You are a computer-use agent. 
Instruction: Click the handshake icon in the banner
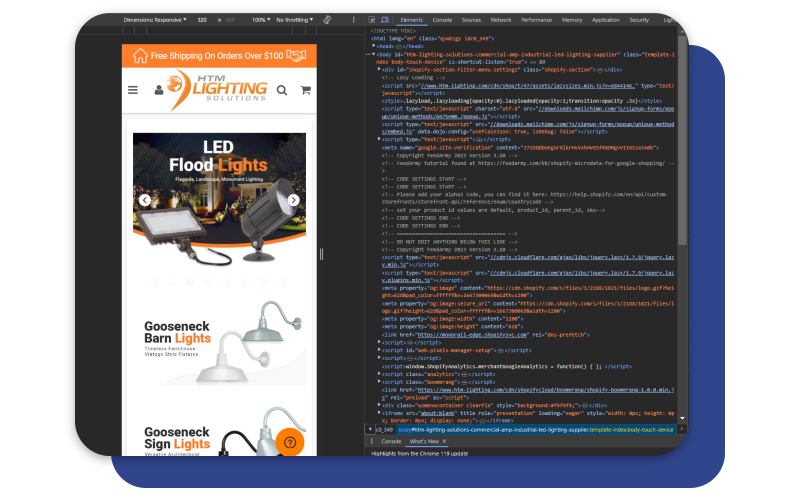click(x=296, y=56)
